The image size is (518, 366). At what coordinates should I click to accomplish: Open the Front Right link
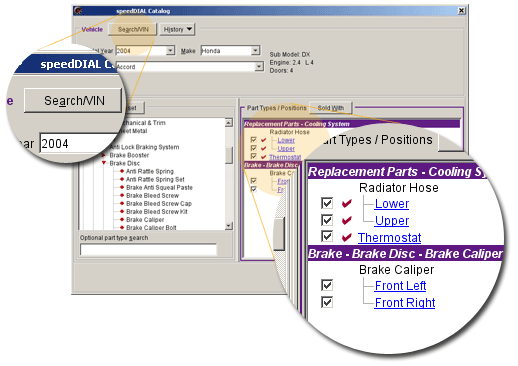[405, 303]
